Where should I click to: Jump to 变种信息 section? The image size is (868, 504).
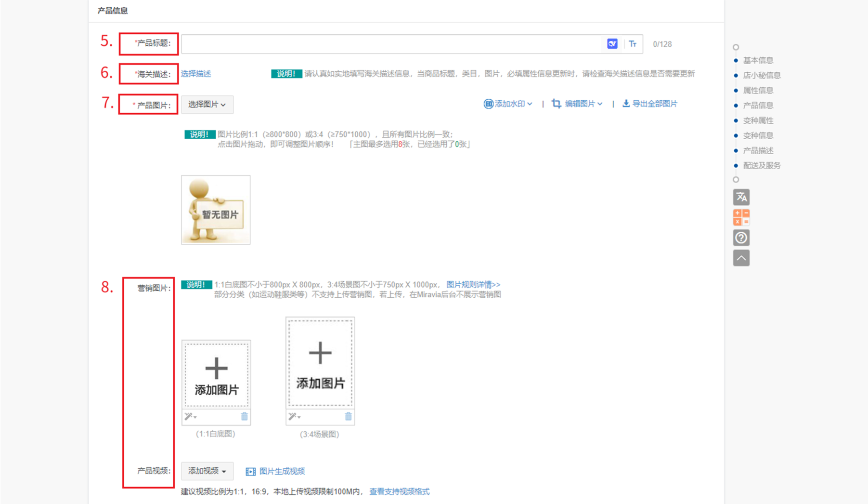tap(758, 135)
